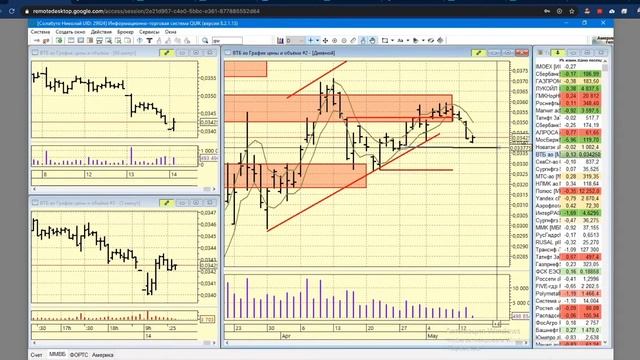
Task: Toggle edit pencil in the daily chart window
Action: tap(478, 53)
